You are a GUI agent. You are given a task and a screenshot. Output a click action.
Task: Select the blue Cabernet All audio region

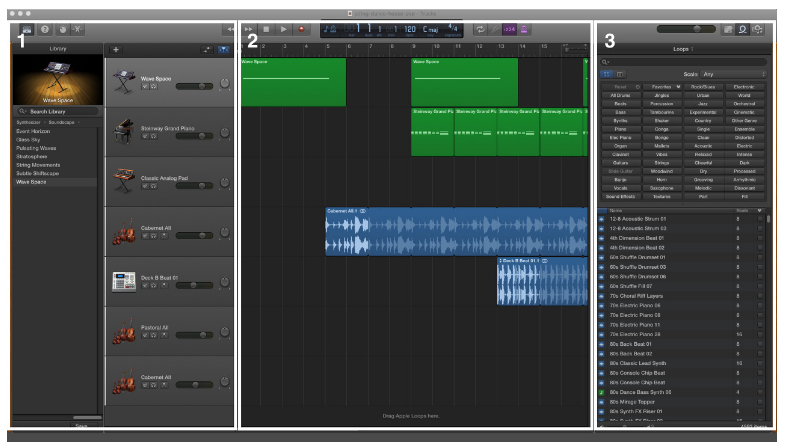click(457, 232)
